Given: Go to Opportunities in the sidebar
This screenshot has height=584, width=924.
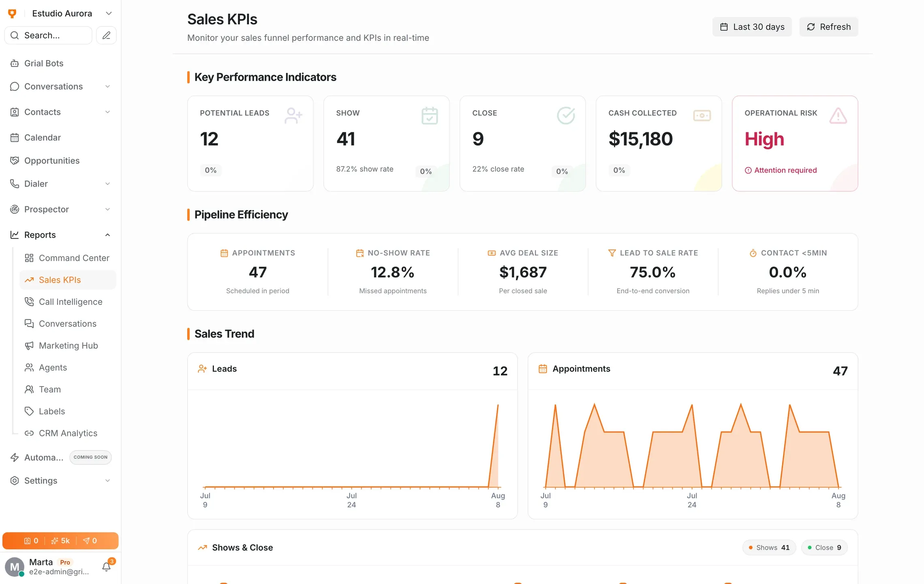Looking at the screenshot, I should pyautogui.click(x=60, y=161).
